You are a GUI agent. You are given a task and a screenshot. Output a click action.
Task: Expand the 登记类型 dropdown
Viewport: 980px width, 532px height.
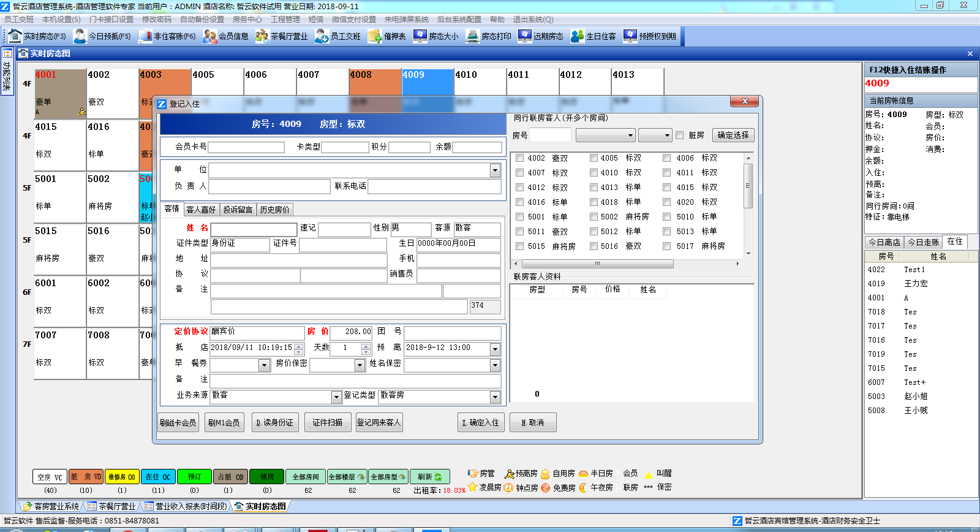[495, 397]
